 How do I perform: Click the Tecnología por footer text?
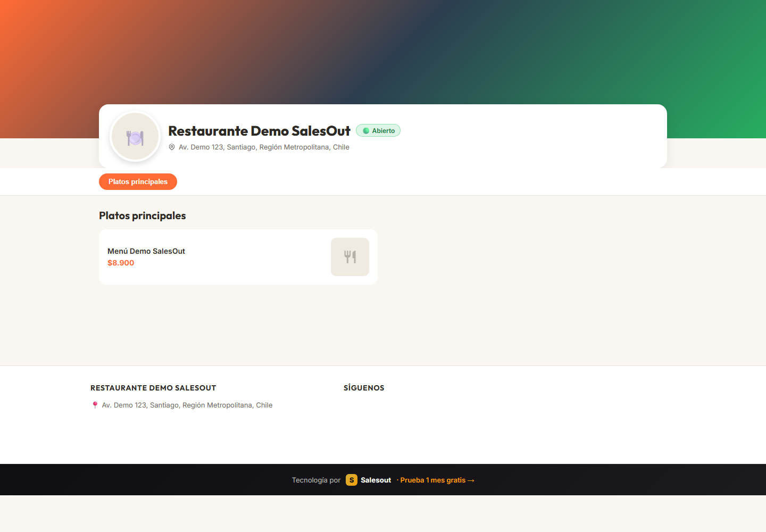pyautogui.click(x=316, y=480)
